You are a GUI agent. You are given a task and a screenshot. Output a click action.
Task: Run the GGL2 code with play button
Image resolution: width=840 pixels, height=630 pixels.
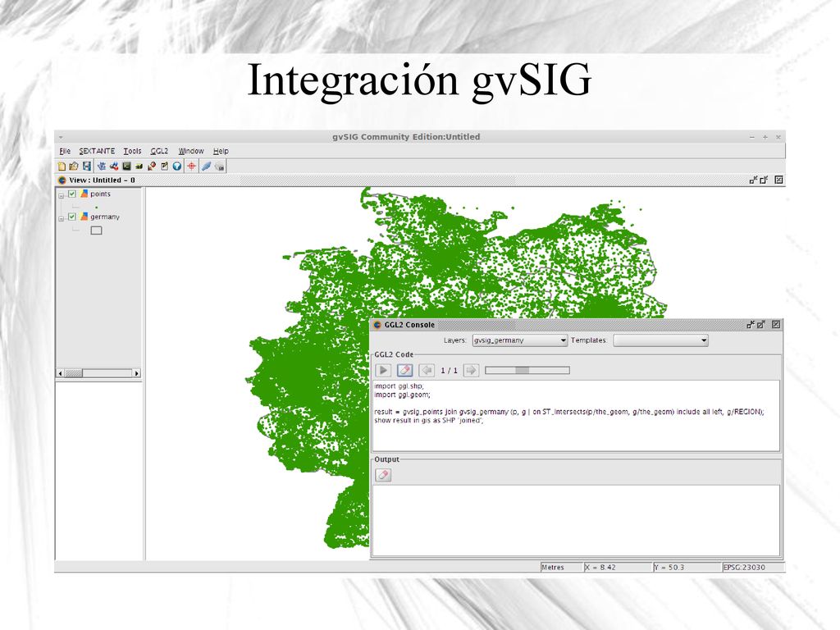(x=383, y=370)
